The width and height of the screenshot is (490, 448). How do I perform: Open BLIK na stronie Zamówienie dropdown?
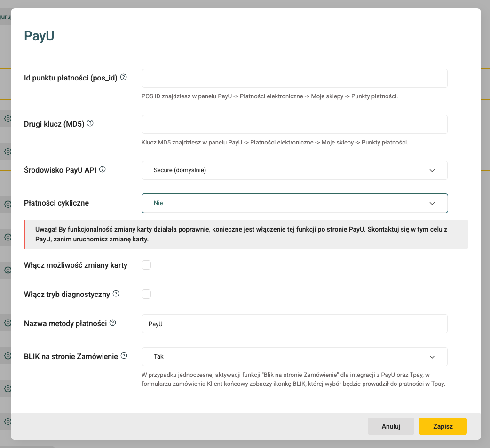294,357
